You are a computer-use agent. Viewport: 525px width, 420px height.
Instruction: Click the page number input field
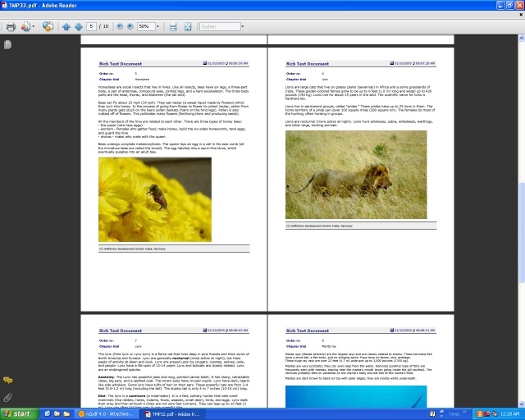(x=92, y=26)
